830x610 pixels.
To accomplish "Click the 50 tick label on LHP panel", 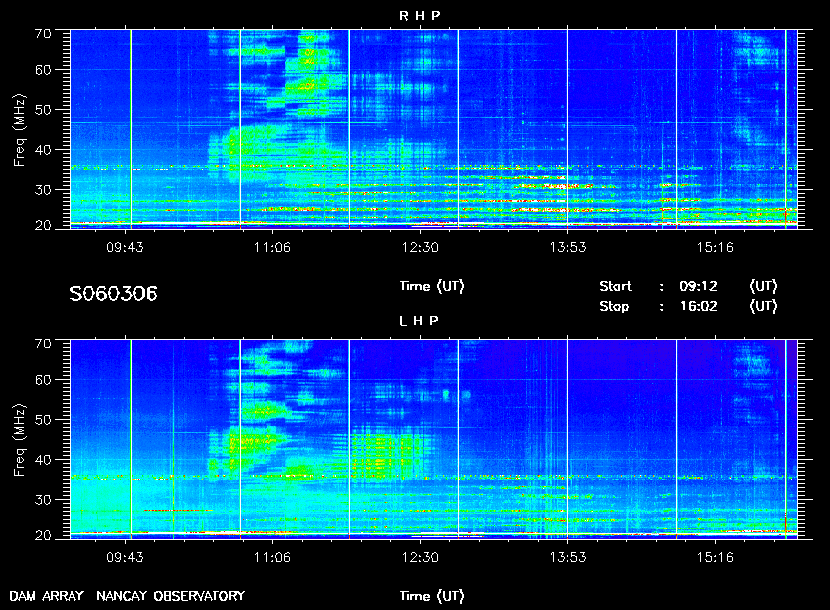I will click(43, 419).
